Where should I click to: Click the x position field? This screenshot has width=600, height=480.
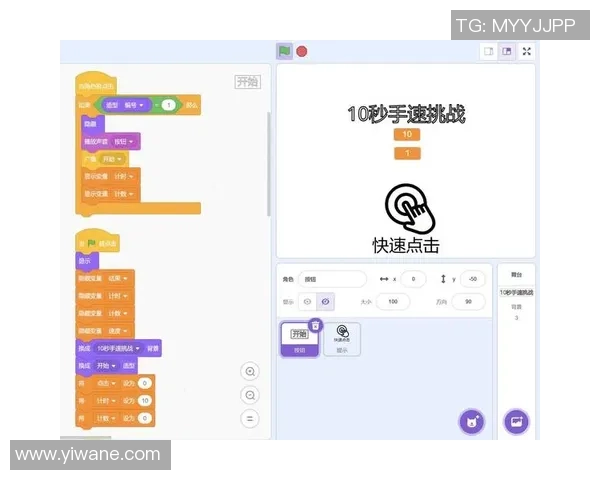(413, 279)
